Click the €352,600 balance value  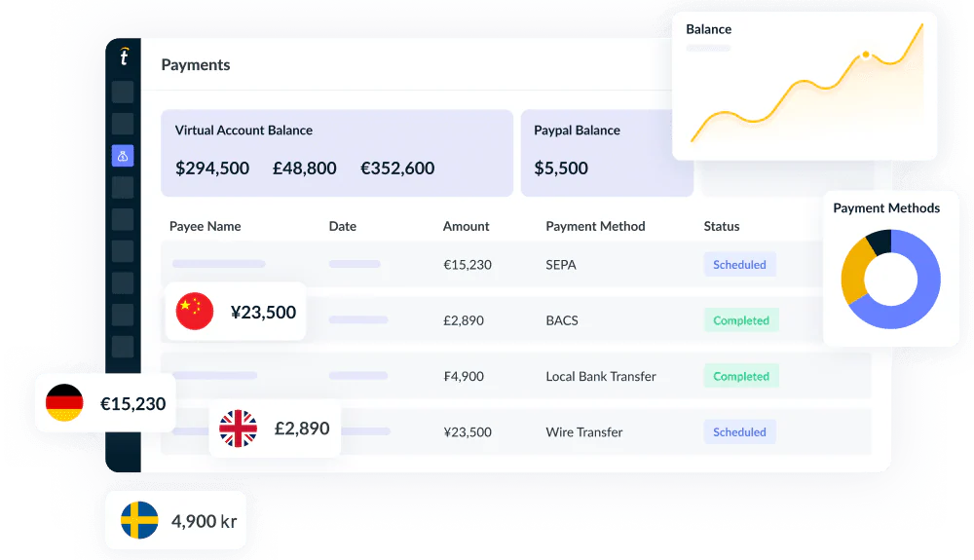(x=397, y=168)
